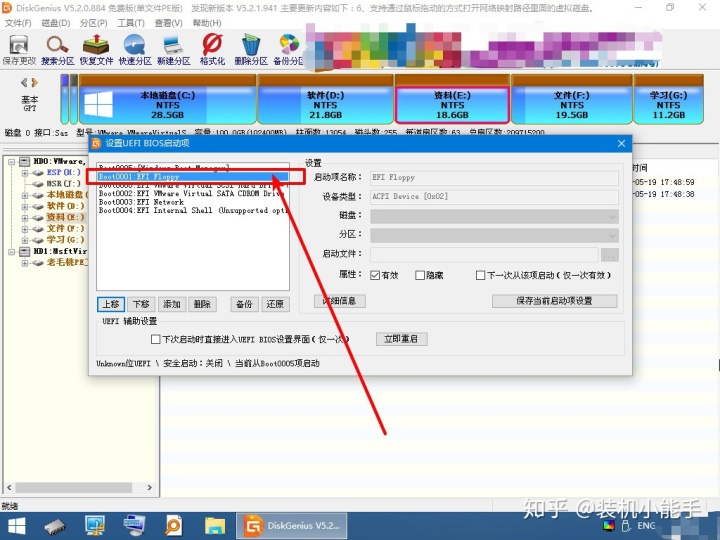Click the 上移 (move up) button
720x540 pixels.
(111, 304)
